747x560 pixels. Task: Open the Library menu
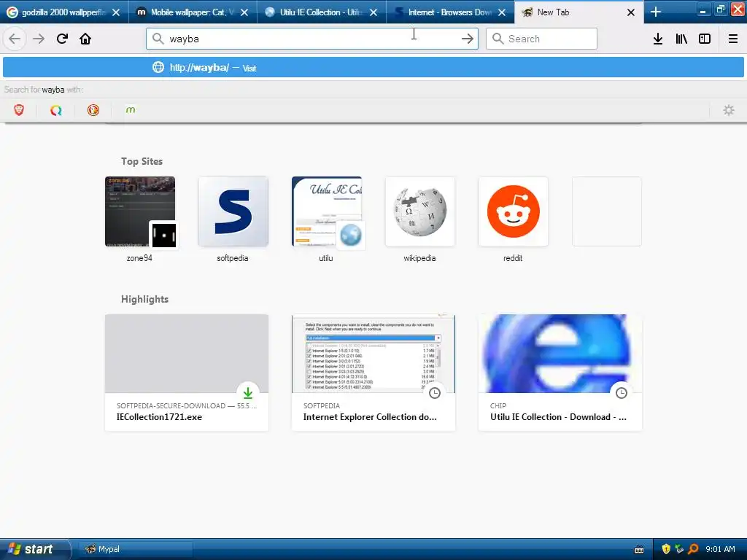tap(681, 39)
